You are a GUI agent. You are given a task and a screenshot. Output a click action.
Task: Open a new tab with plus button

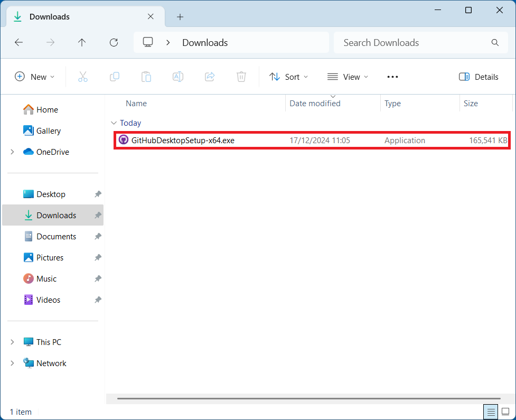[x=180, y=17]
